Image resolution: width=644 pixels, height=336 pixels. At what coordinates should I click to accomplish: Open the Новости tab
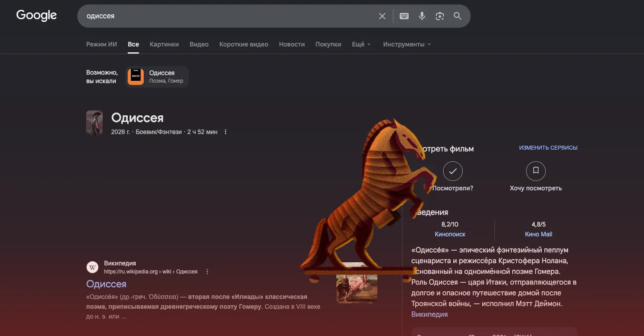[292, 44]
